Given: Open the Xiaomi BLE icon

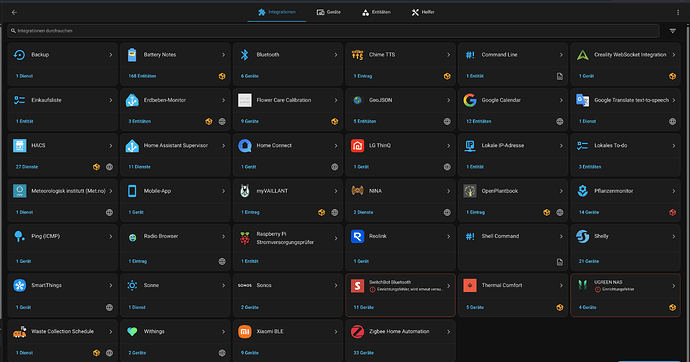Looking at the screenshot, I should point(245,332).
